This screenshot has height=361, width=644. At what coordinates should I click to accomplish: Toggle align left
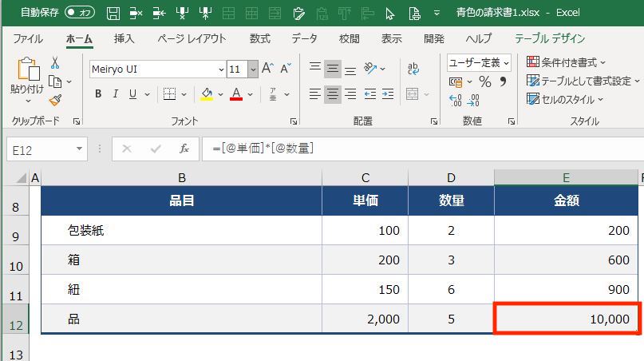(315, 94)
